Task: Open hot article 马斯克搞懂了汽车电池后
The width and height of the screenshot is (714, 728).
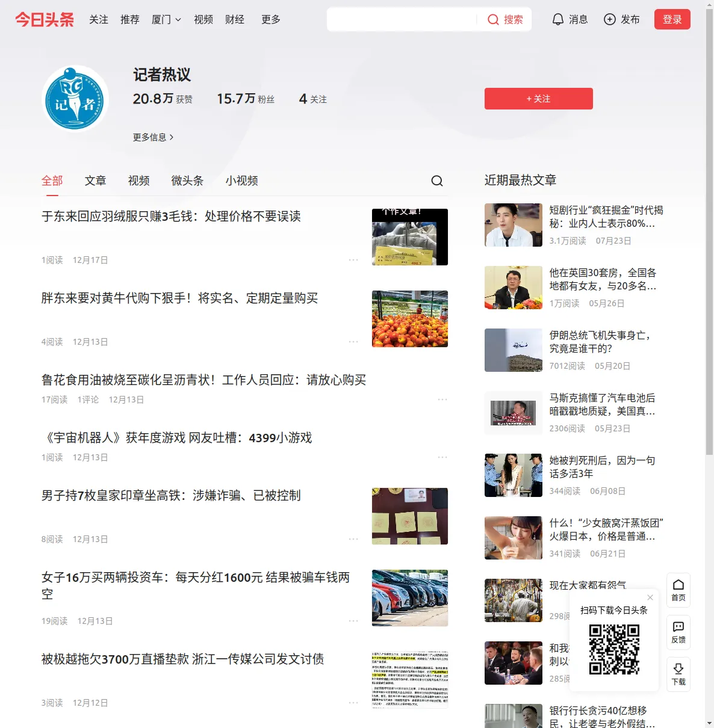Action: pyautogui.click(x=603, y=404)
